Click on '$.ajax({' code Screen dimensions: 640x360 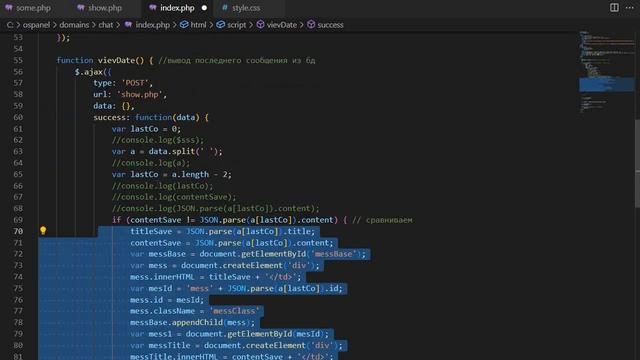coord(93,72)
